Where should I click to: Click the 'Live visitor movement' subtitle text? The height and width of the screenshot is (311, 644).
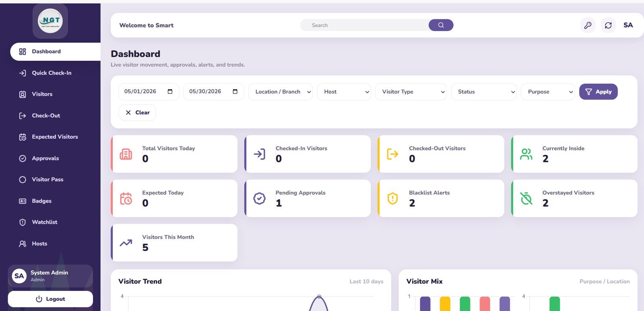[x=178, y=65]
